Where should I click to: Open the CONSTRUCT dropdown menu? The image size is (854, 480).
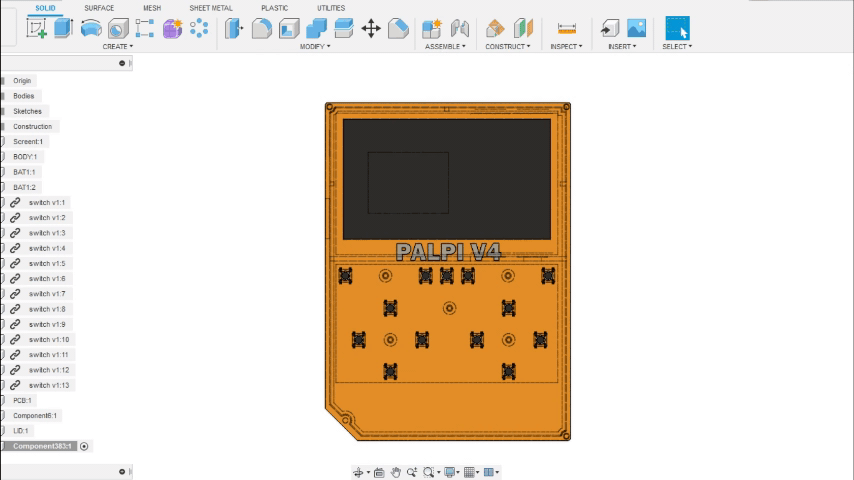click(x=508, y=46)
